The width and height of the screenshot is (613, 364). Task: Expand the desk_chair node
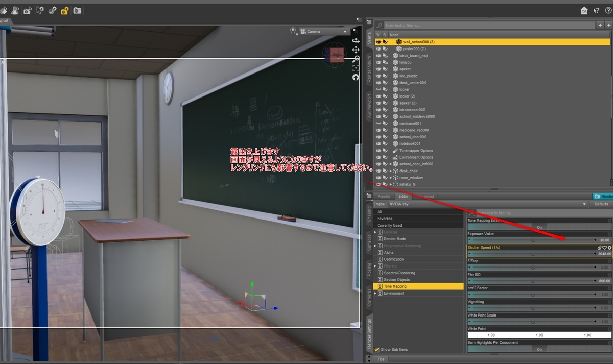coord(390,171)
